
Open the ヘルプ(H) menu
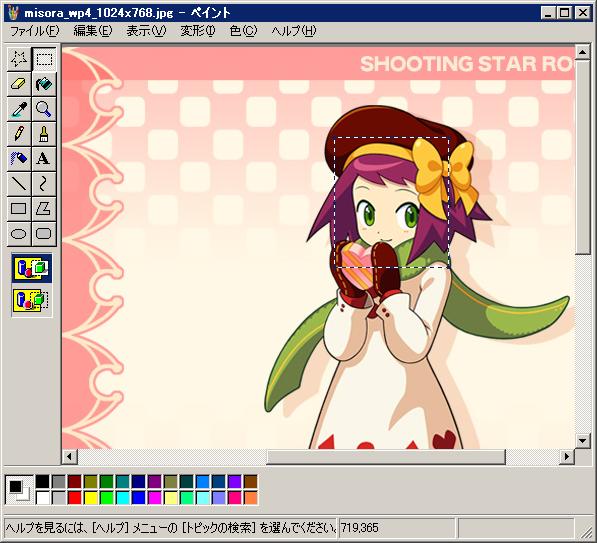(294, 31)
